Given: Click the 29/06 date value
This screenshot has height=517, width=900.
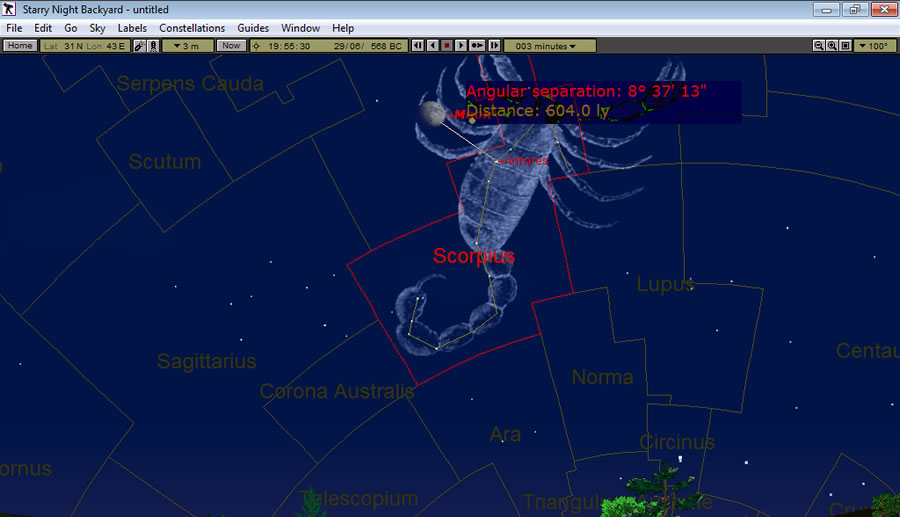Looking at the screenshot, I should 348,46.
